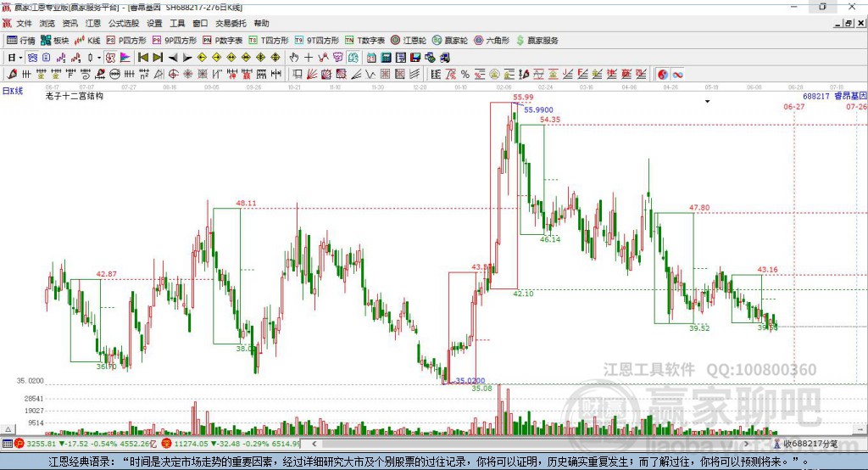Image resolution: width=868 pixels, height=470 pixels.
Task: Click stock code 688217 睿昂基因
Action: tap(835, 96)
